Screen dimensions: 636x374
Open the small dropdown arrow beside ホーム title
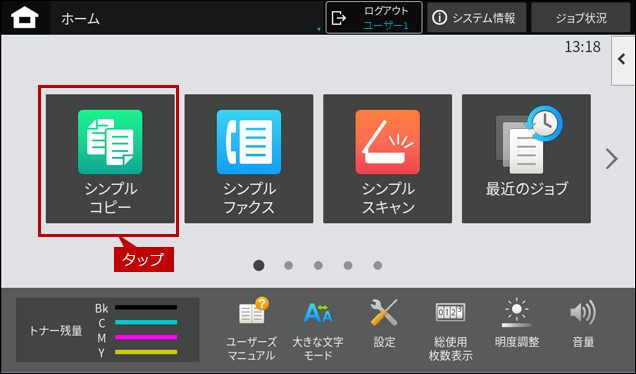coord(319,29)
